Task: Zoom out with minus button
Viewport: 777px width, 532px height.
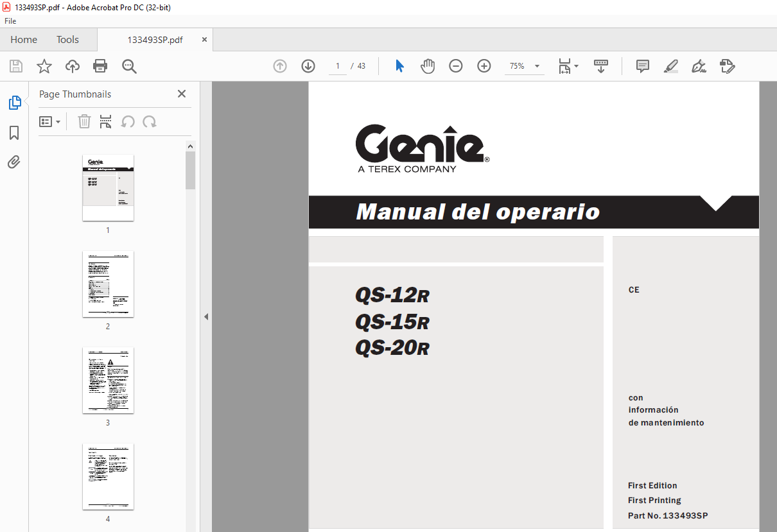Action: tap(456, 66)
